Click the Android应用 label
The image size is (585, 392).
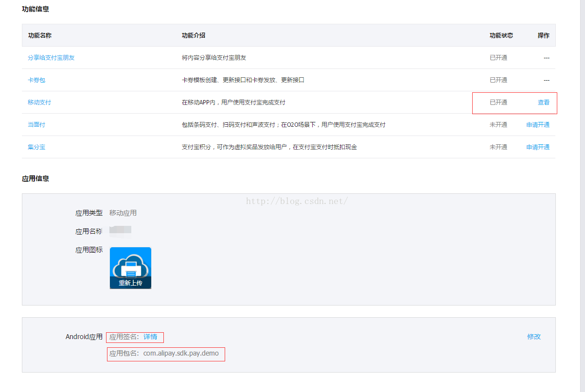click(84, 337)
